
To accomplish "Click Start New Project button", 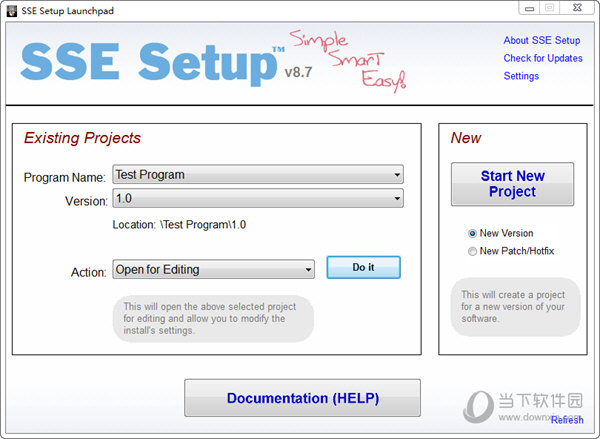I will tap(512, 184).
